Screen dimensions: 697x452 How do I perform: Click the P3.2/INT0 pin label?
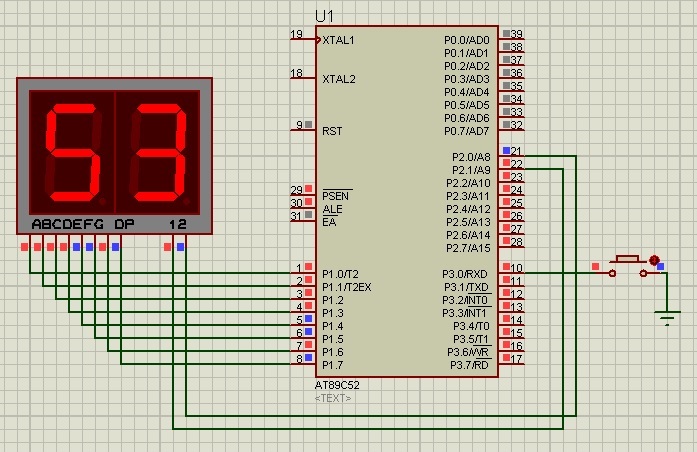coord(465,300)
